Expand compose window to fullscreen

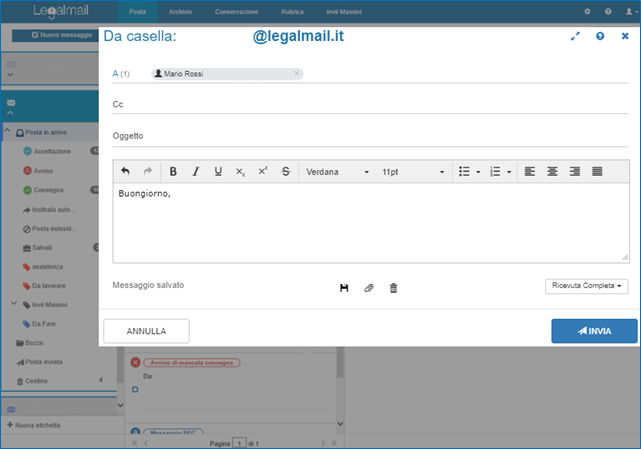point(575,36)
